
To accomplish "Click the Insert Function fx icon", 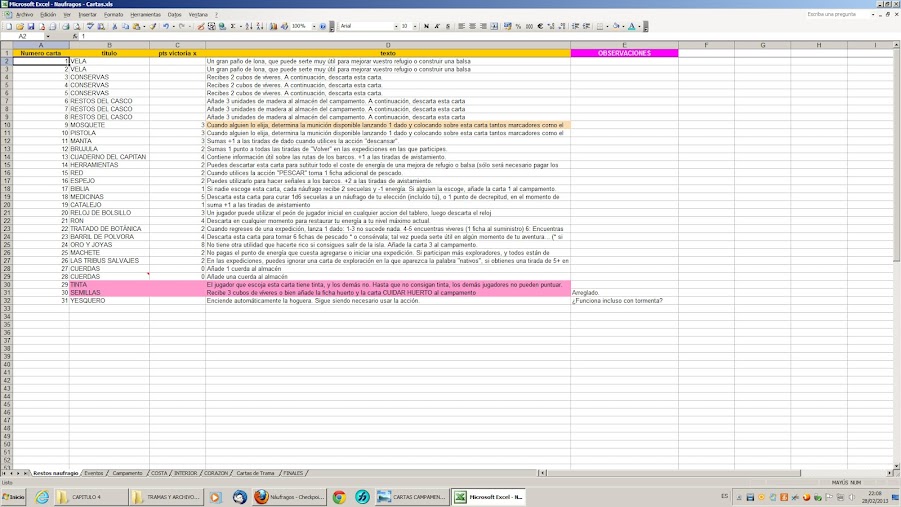I will coord(75,36).
